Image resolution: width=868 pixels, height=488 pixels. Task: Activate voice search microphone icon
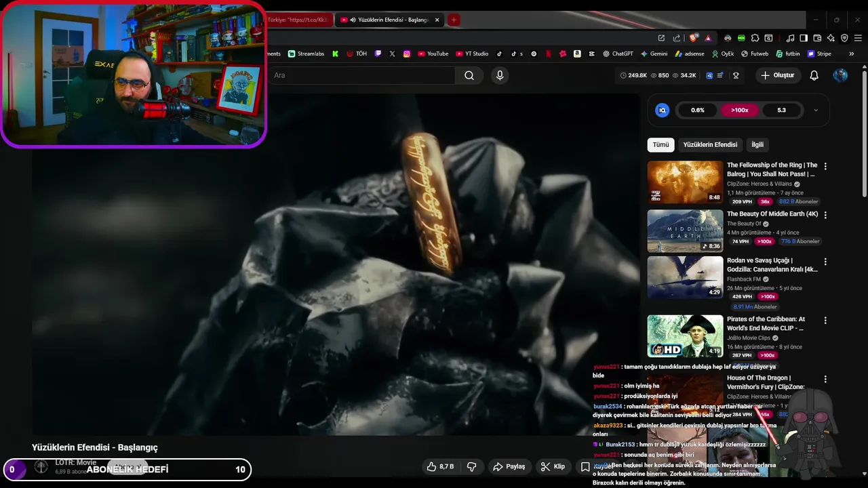click(x=500, y=75)
